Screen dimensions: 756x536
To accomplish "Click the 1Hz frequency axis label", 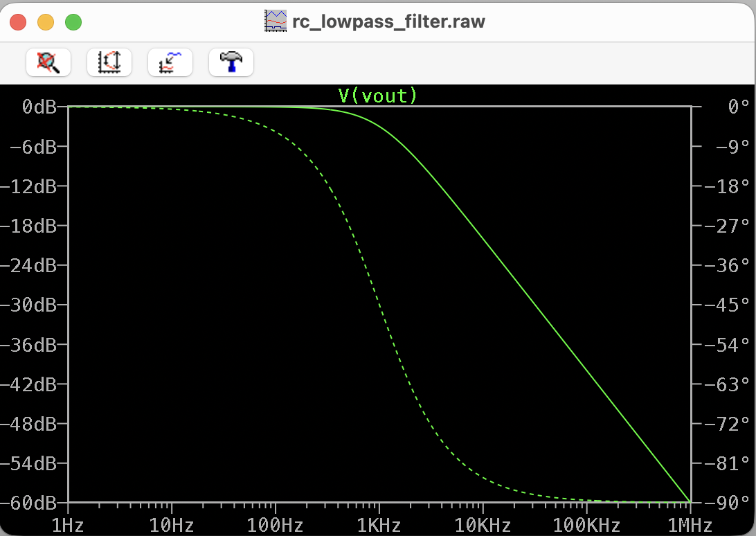I will (68, 525).
